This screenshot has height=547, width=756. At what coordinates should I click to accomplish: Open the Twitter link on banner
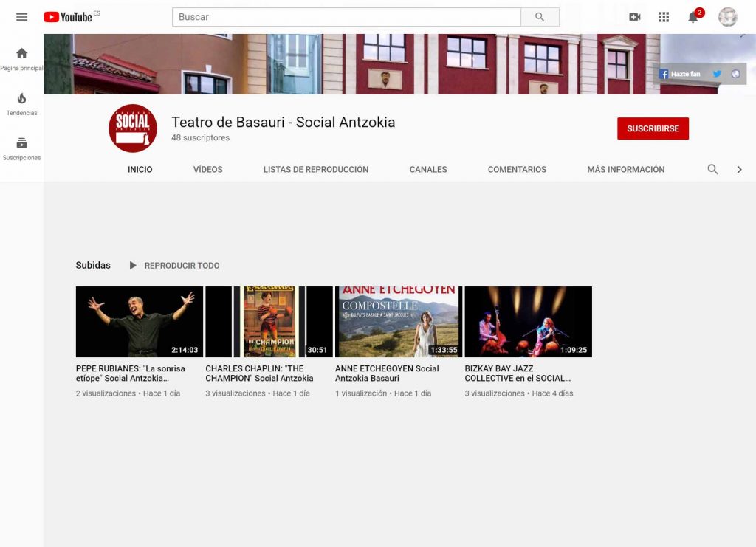coord(717,74)
